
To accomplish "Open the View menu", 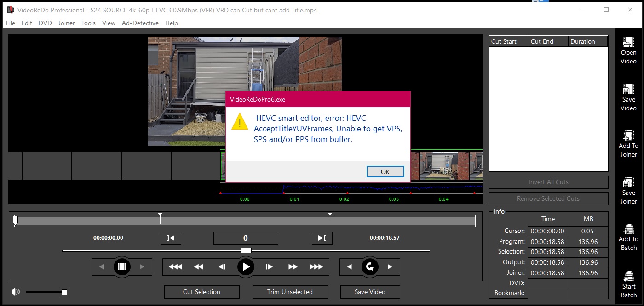I will point(109,23).
